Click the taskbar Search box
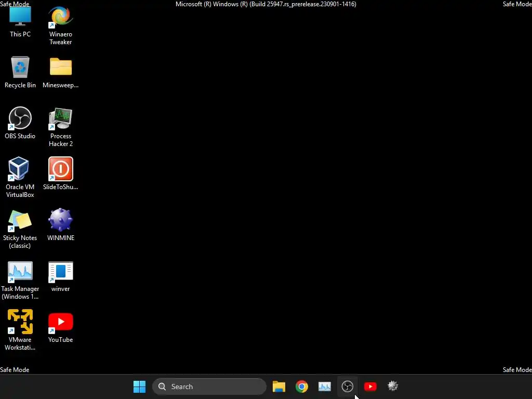 pos(209,387)
